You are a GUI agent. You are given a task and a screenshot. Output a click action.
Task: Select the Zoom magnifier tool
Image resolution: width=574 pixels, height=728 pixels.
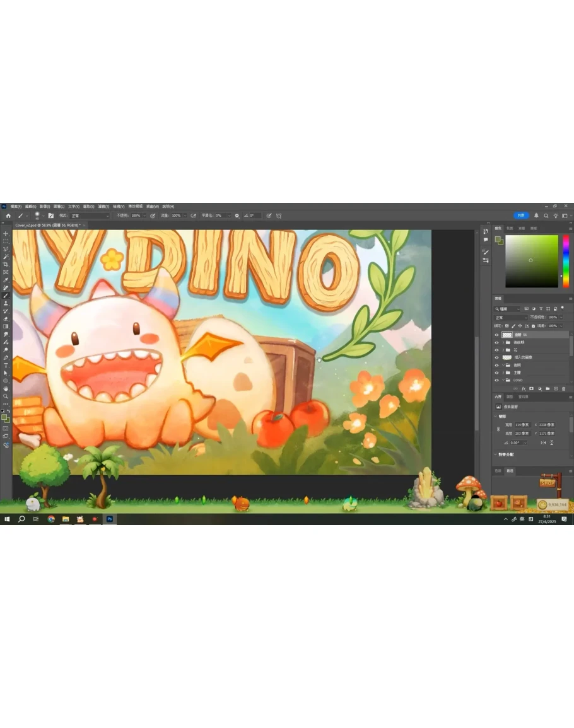pos(6,396)
